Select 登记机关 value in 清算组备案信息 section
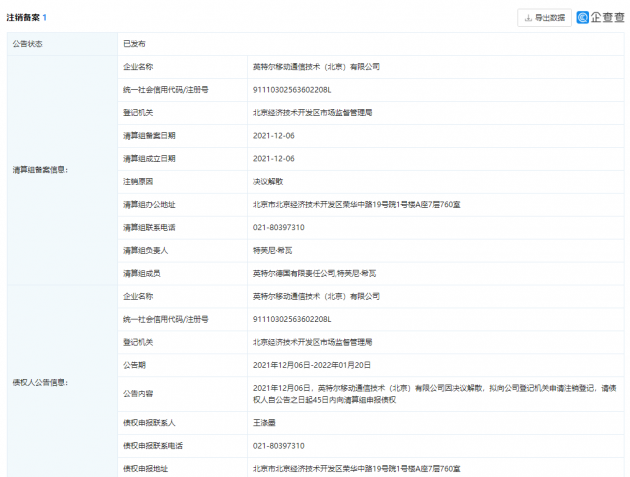The width and height of the screenshot is (630, 477). pyautogui.click(x=313, y=113)
